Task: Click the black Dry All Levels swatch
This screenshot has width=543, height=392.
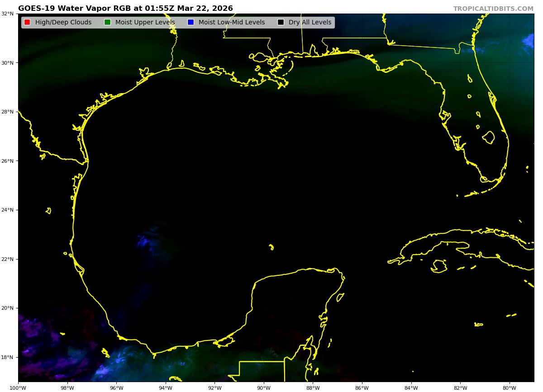Action: 281,23
